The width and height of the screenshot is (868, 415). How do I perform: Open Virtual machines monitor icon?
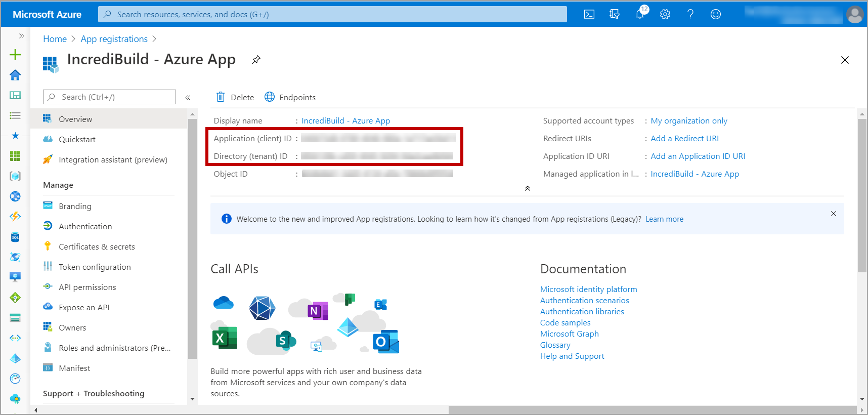tap(15, 277)
